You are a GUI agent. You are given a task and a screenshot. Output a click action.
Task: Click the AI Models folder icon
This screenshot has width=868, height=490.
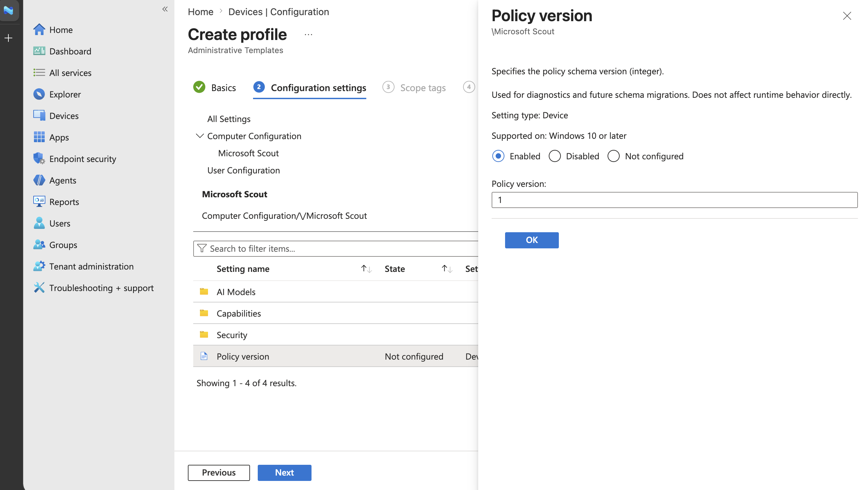click(204, 291)
